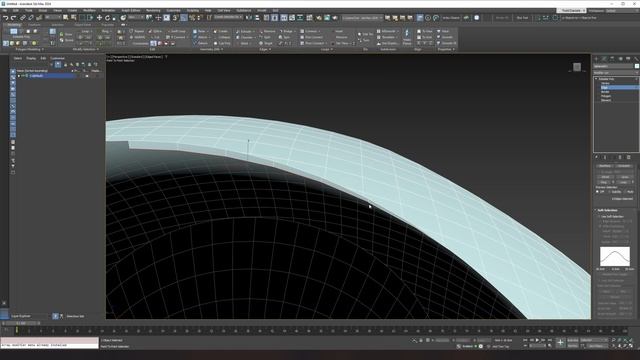Toggle the Angle Snap icon

184,18
